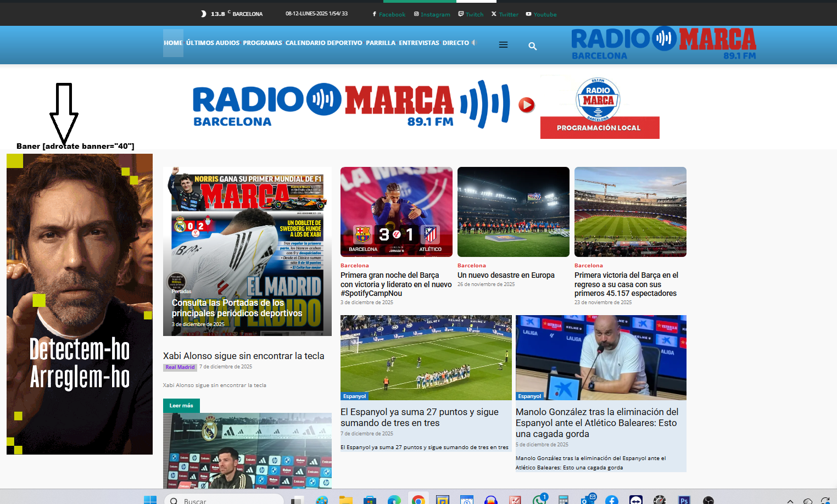Click the '26 de noviembre de 2025' date
Viewport: 837px width, 504px height.
coord(486,284)
